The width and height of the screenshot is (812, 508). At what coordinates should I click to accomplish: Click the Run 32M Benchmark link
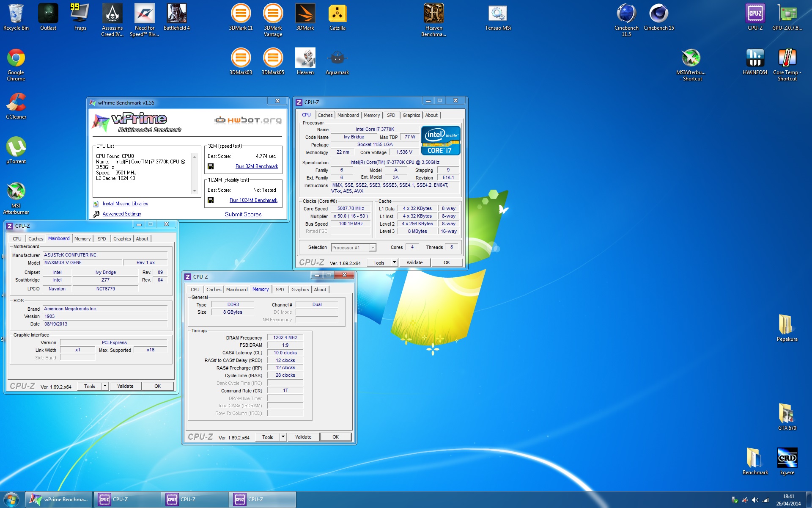(257, 166)
